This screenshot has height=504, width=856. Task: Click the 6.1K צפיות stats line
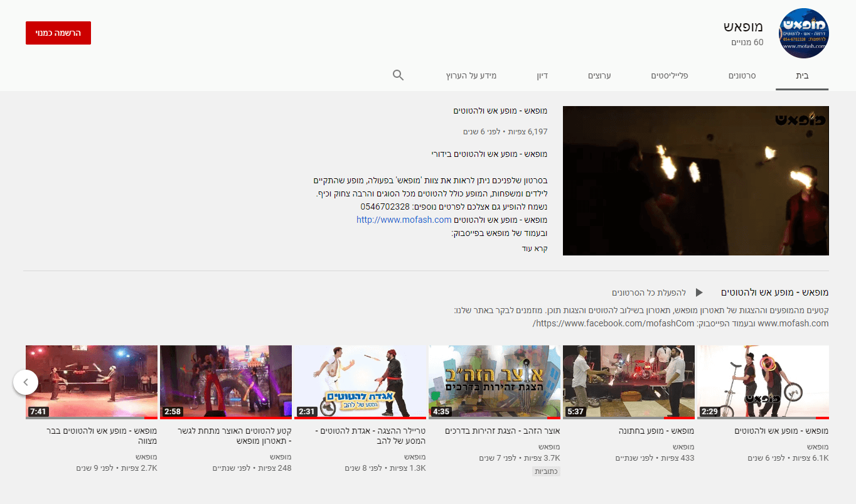pyautogui.click(x=788, y=458)
